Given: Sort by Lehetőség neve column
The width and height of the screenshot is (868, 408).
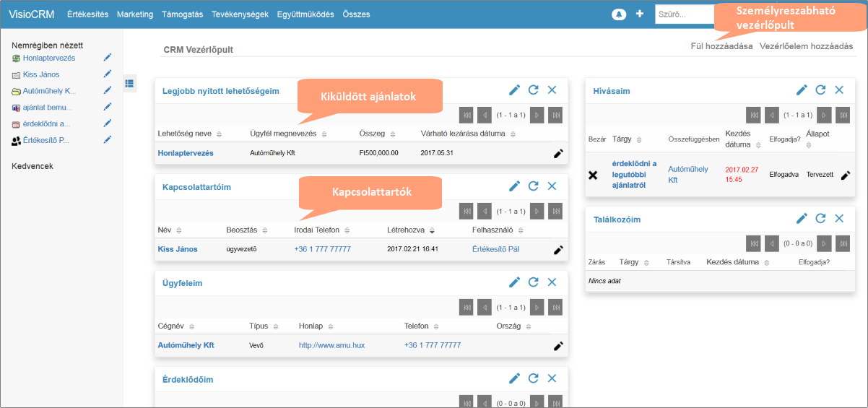Looking at the screenshot, I should 220,134.
